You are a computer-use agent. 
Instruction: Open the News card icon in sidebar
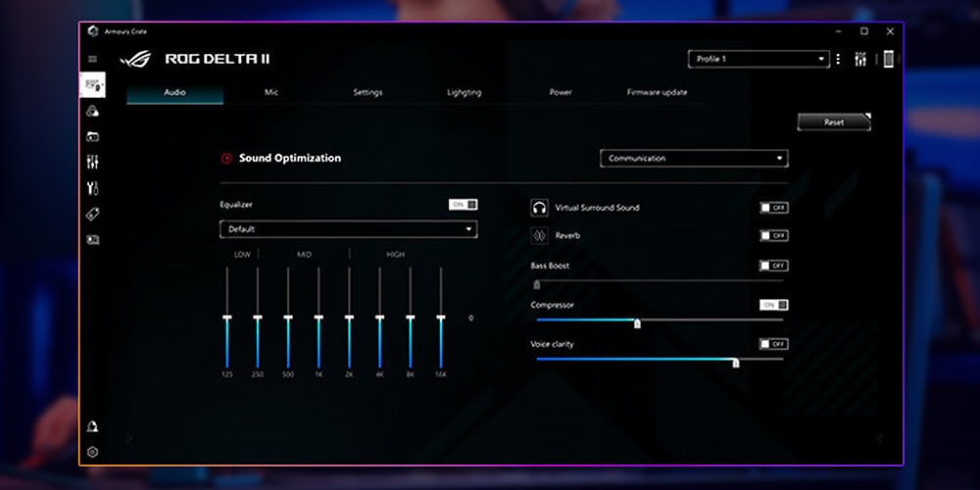pos(92,240)
